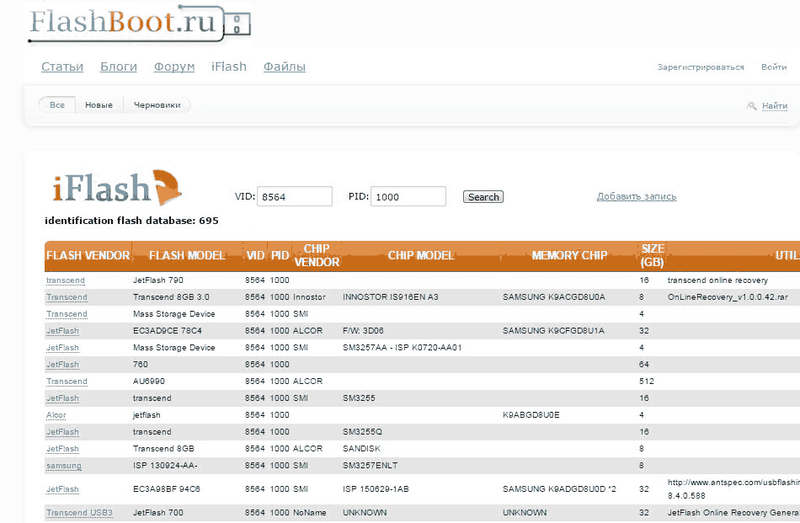Open JetFlash link in EC3AD9CE 78C4 row
800x523 pixels.
63,331
